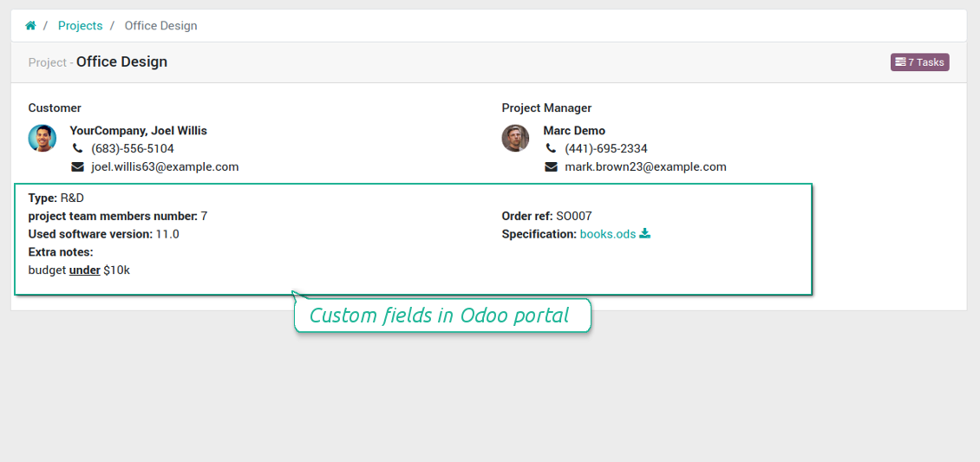Click the project manager envelope icon
The width and height of the screenshot is (980, 462).
551,167
